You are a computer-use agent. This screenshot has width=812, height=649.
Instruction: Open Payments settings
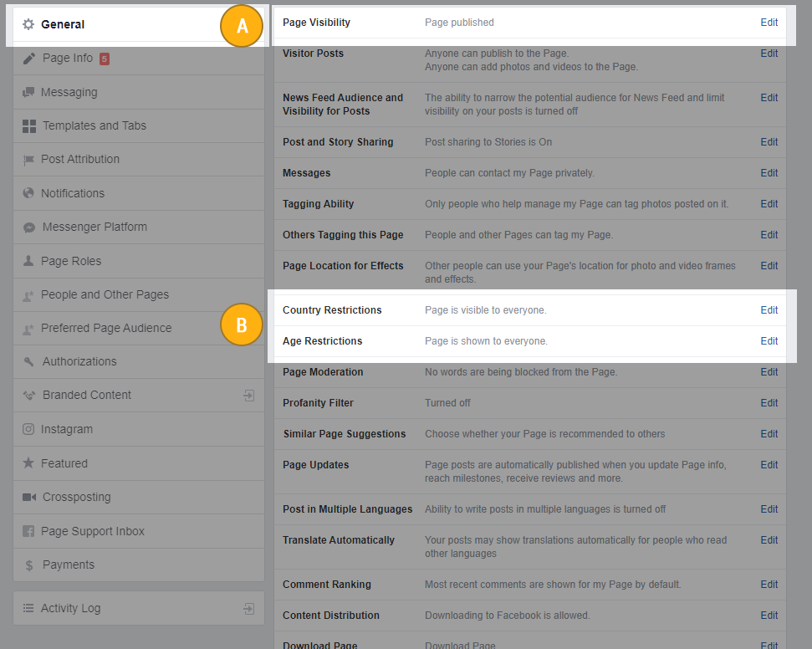139,565
